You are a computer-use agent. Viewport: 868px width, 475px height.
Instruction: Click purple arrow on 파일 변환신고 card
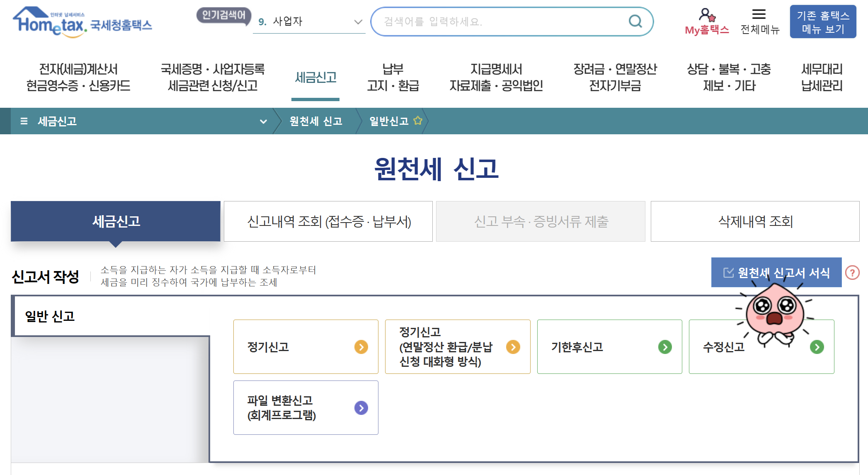[361, 408]
